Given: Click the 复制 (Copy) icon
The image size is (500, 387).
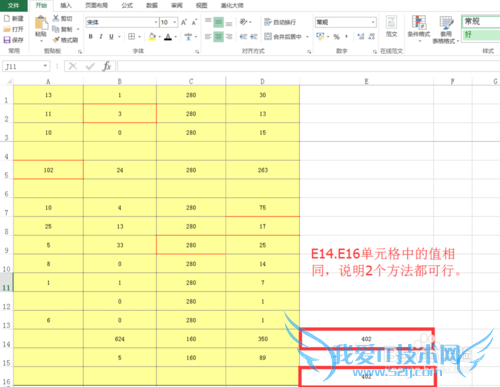Looking at the screenshot, I should (x=56, y=29).
